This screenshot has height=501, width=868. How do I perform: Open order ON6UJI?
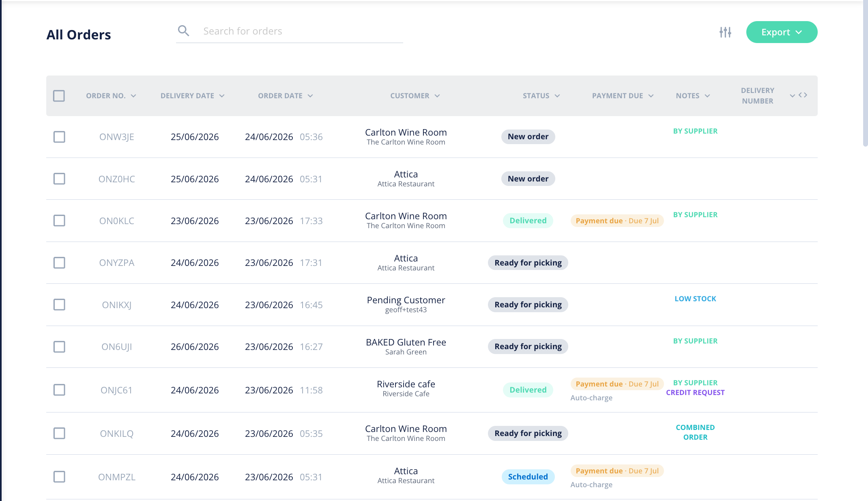coord(117,347)
